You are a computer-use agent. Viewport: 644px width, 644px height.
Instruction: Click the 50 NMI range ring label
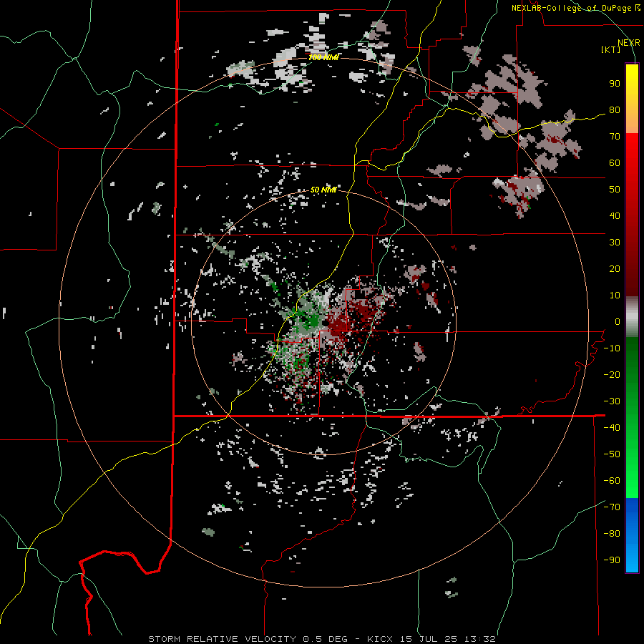coord(323,190)
